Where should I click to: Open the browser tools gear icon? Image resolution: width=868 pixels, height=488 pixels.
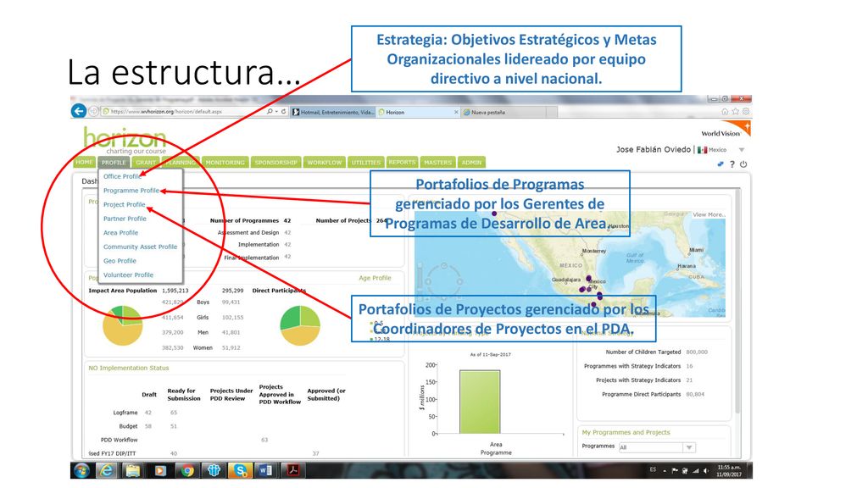[x=746, y=111]
